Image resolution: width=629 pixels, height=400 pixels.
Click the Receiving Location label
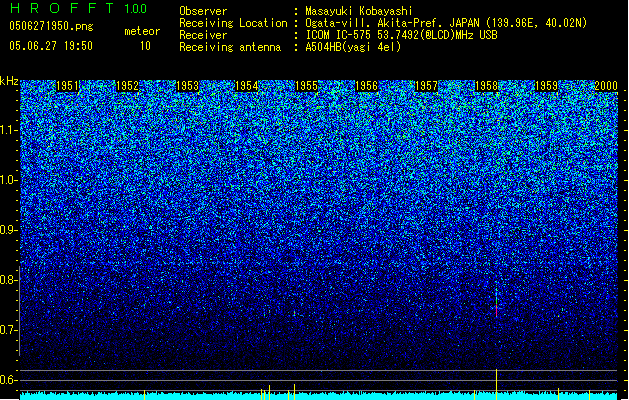[x=233, y=23]
